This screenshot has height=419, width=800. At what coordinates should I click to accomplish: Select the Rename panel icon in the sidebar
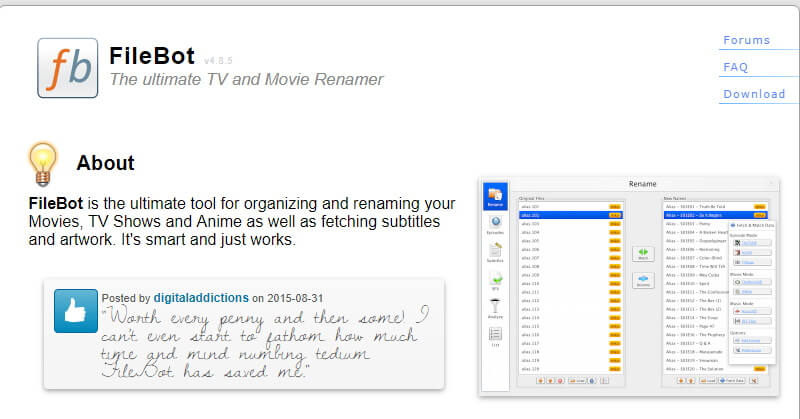click(x=495, y=197)
